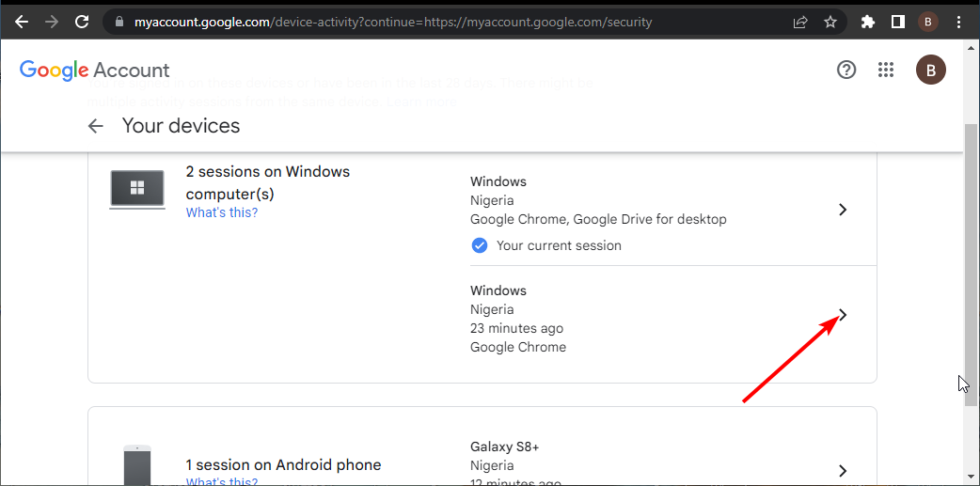Go back to the previous browser page

(22, 21)
